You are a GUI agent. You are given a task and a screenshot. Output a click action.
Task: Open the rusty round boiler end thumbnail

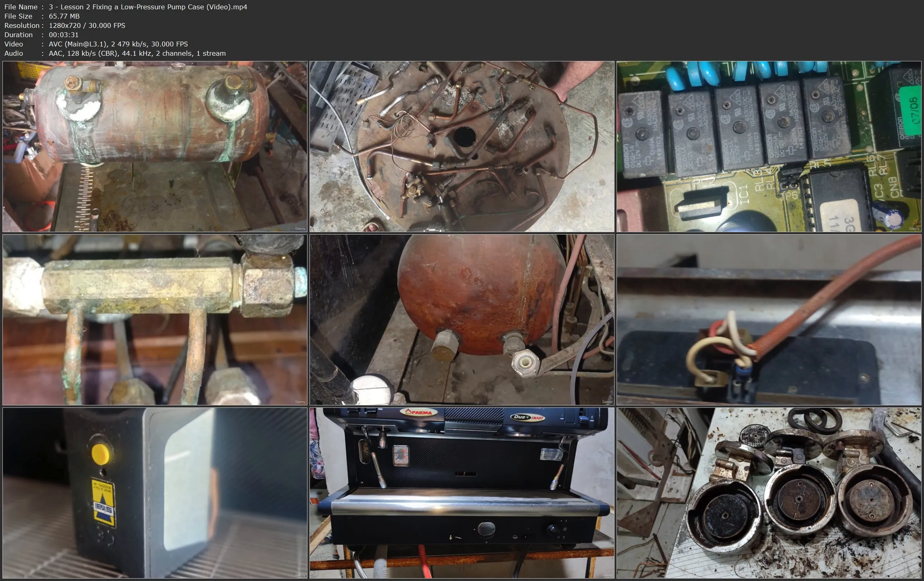pos(462,319)
